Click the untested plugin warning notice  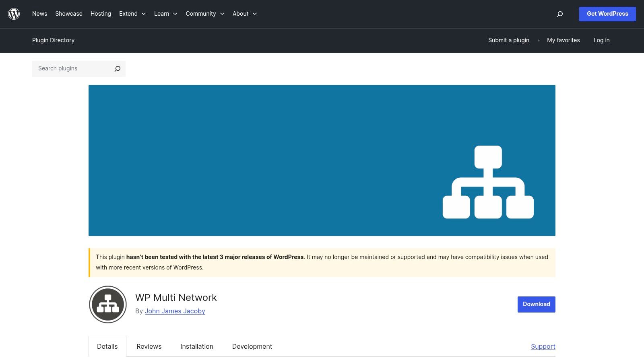point(322,263)
